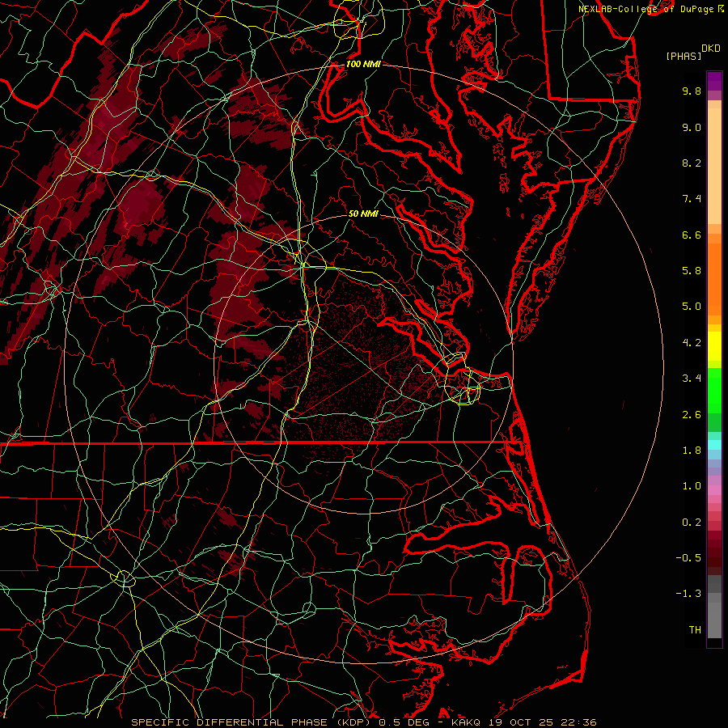Click the 9.0 scale value
The height and width of the screenshot is (728, 728).
(692, 127)
